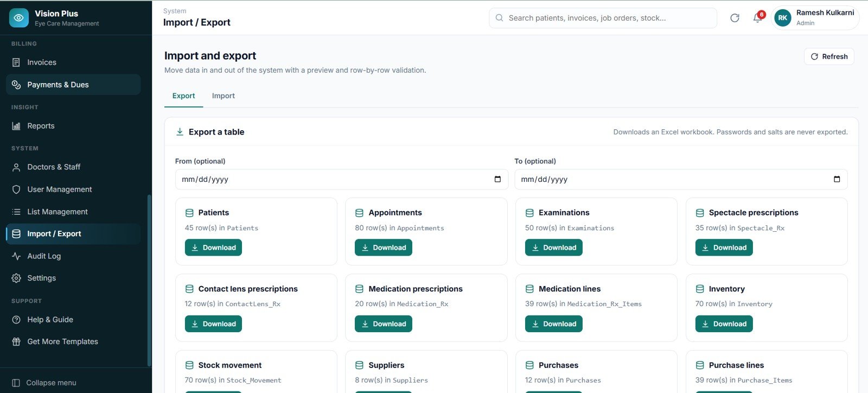Click the Reports bar chart icon
Viewport: 868px width, 393px height.
click(16, 126)
